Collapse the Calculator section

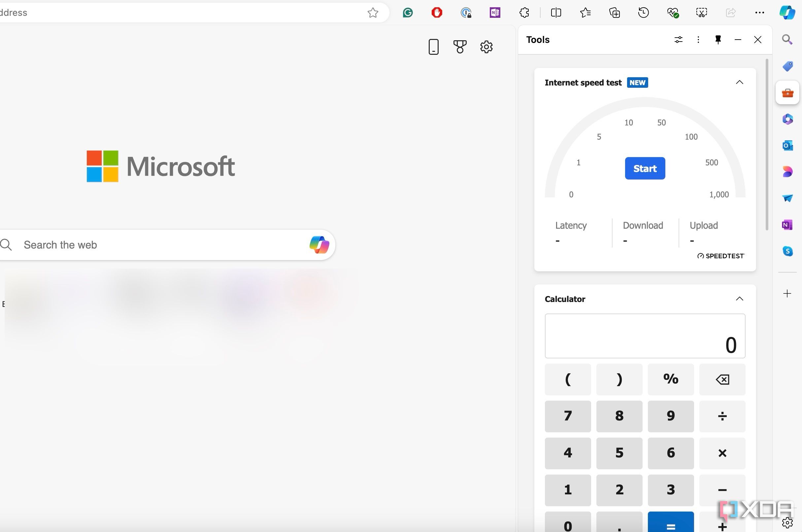pyautogui.click(x=740, y=298)
